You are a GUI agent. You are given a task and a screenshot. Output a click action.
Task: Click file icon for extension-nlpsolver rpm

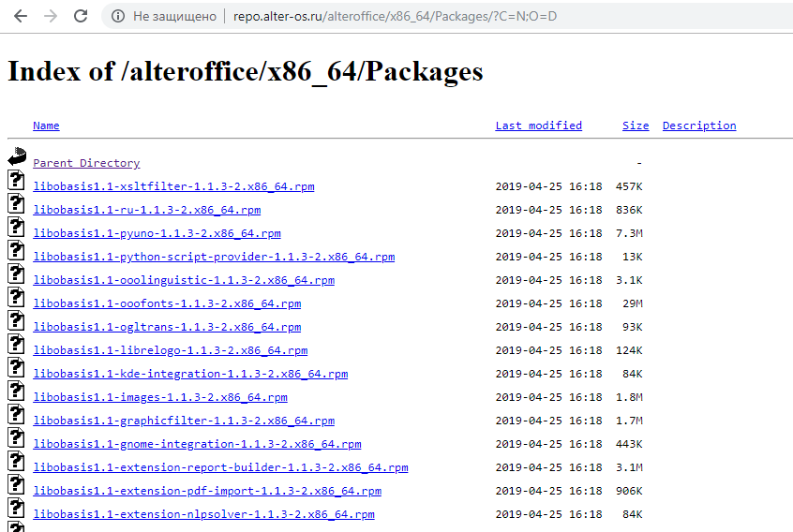[16, 508]
